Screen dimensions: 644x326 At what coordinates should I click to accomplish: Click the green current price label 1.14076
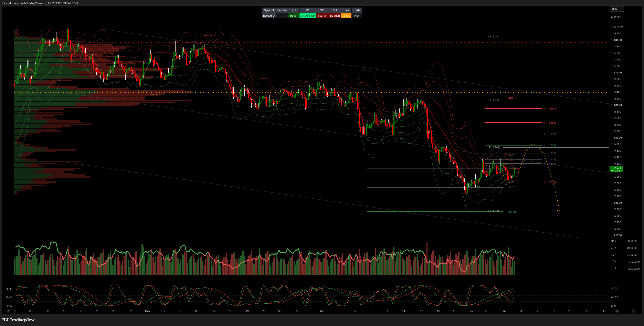click(616, 169)
